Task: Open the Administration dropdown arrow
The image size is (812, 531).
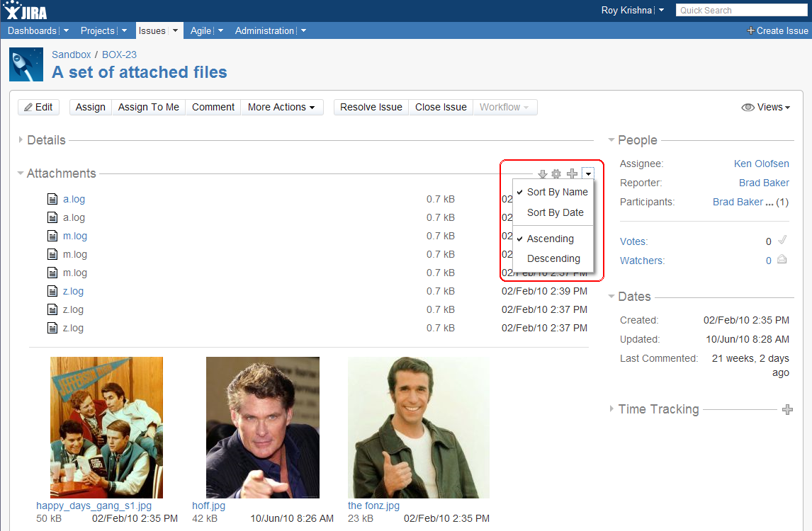Action: pos(303,30)
